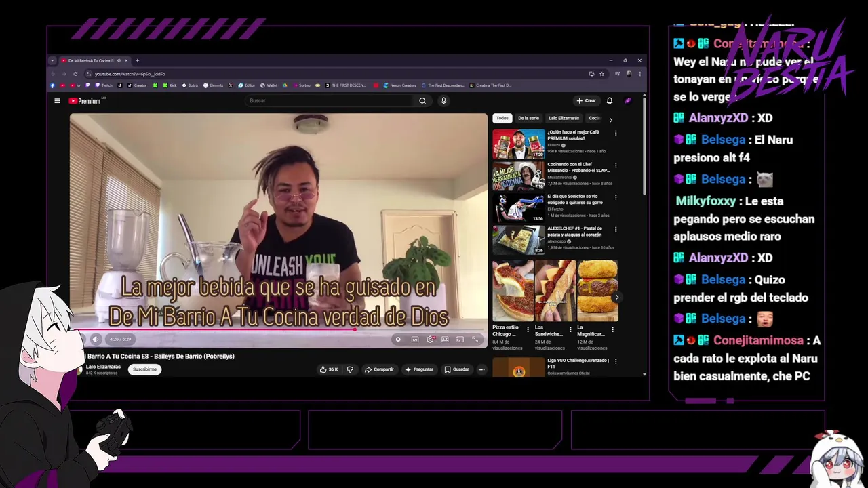Open the Pizza estilo Chicago short

tap(513, 290)
